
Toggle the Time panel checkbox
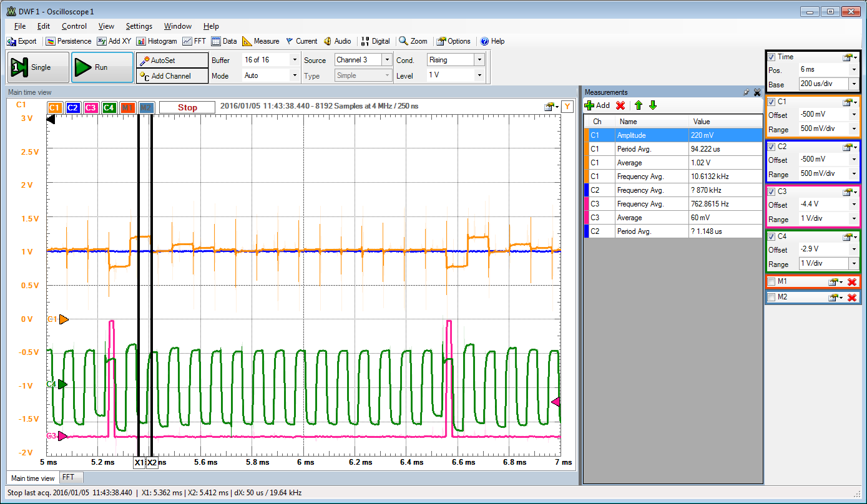(771, 57)
